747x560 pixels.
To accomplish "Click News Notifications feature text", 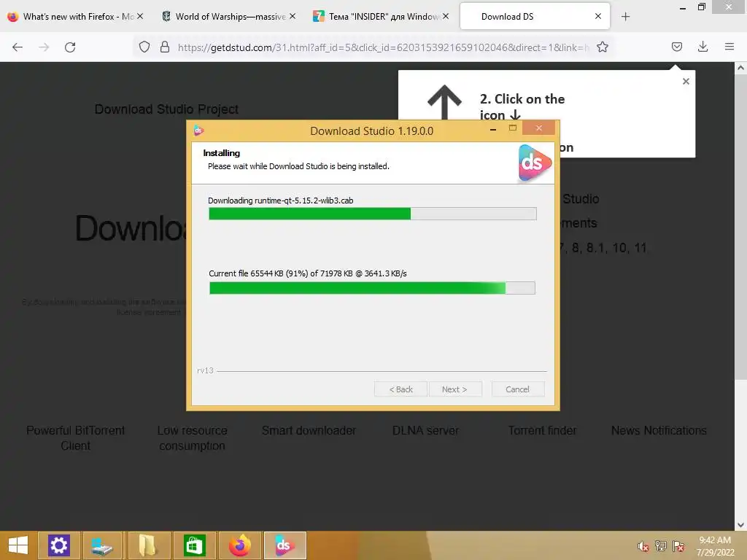I will 659,430.
